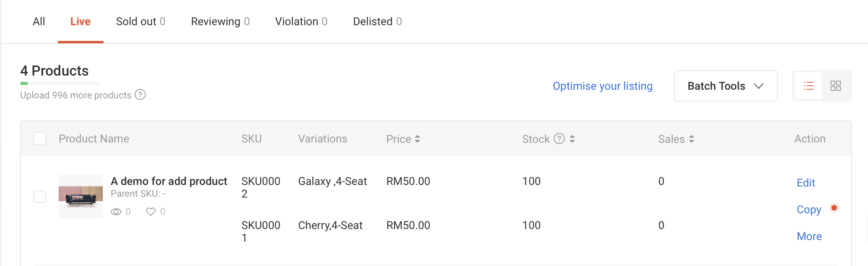
Task: Click the likes heart icon on product
Action: (151, 212)
